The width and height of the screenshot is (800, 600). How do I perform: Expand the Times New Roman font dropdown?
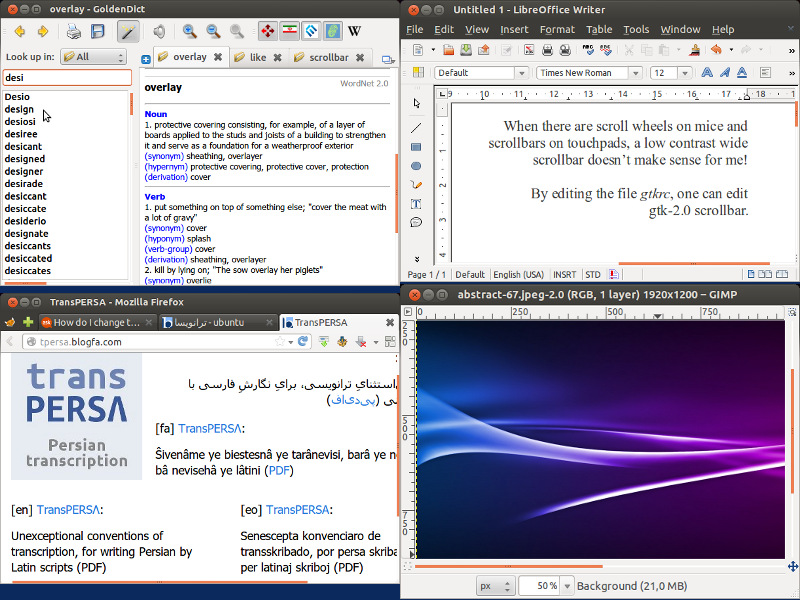(x=637, y=73)
